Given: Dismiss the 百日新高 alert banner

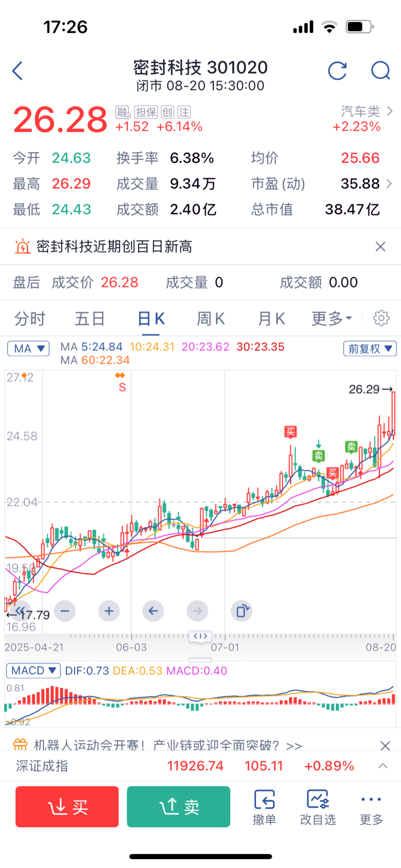Looking at the screenshot, I should pyautogui.click(x=381, y=246).
